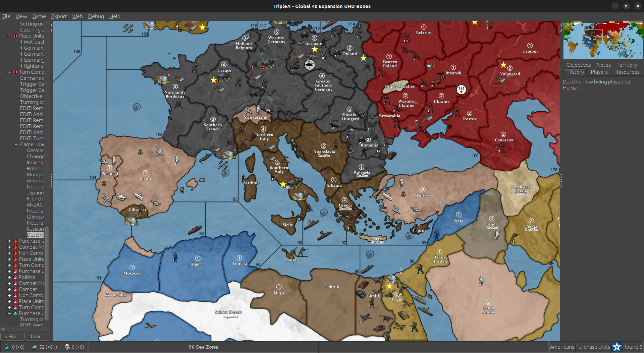Click the right-pointing arrow on the left divider
The height and width of the screenshot is (353, 644).
point(51,30)
